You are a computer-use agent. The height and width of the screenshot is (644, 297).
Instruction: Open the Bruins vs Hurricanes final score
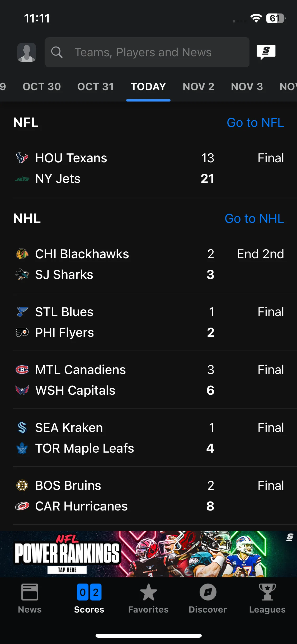[155, 496]
